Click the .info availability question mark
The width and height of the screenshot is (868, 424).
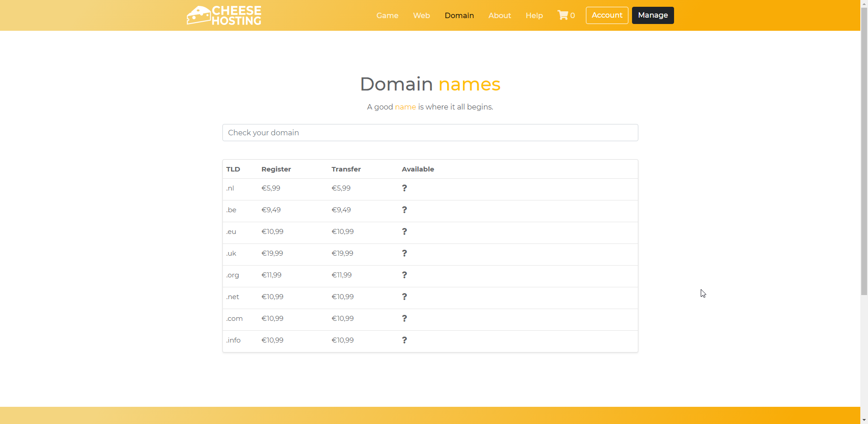[404, 340]
